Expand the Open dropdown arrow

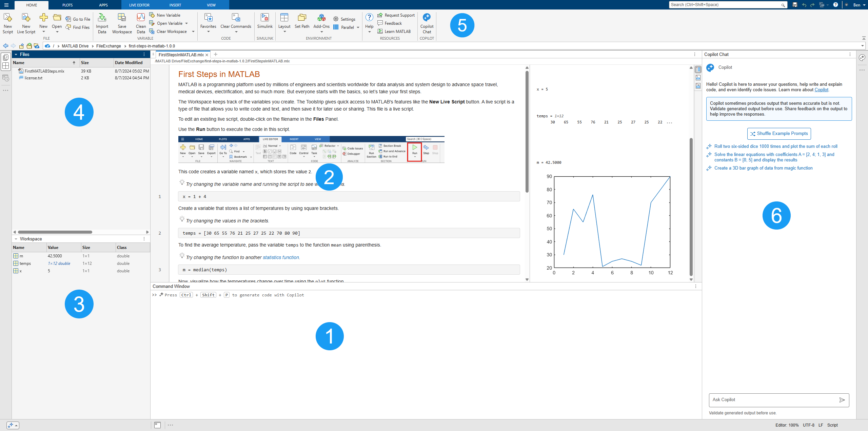point(57,32)
